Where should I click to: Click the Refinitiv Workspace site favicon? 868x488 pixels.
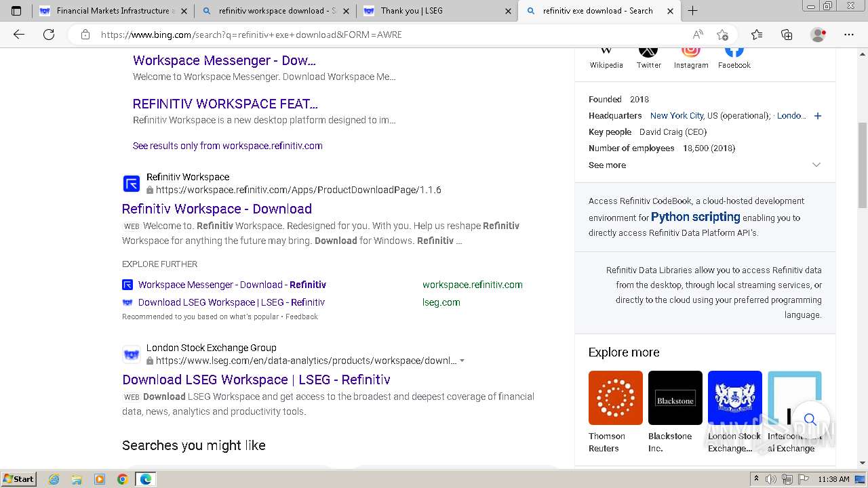tap(132, 184)
